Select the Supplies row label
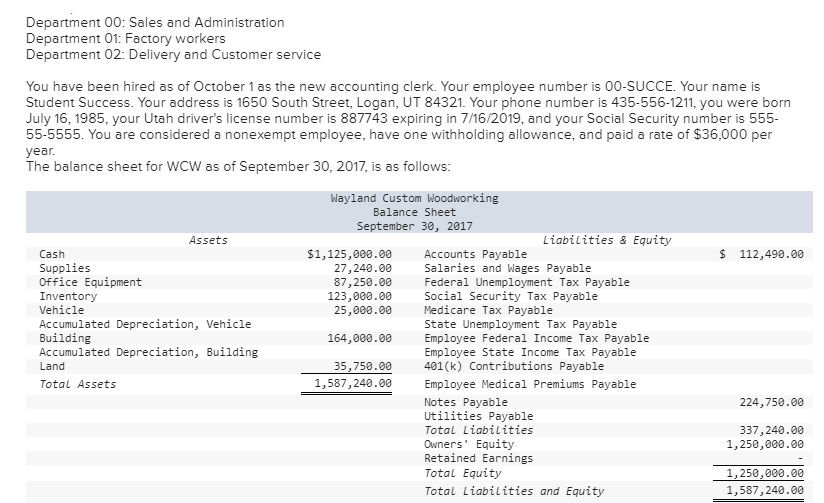This screenshot has width=824, height=503. pos(64,268)
